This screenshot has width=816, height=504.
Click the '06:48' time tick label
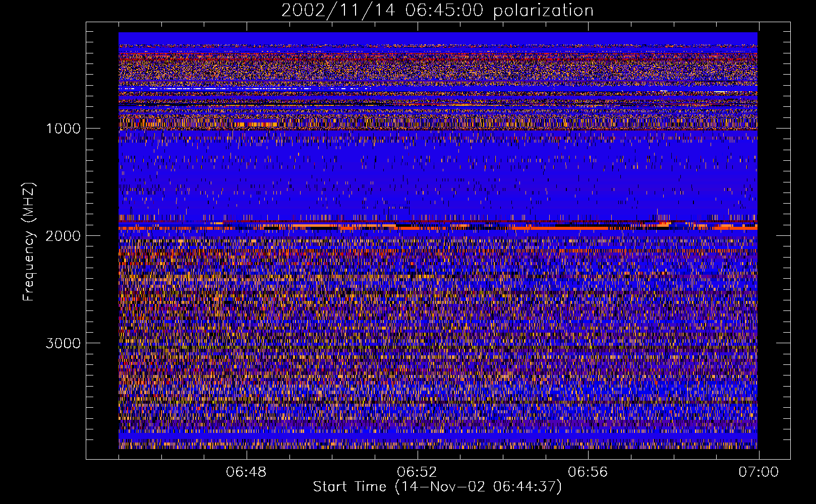246,472
